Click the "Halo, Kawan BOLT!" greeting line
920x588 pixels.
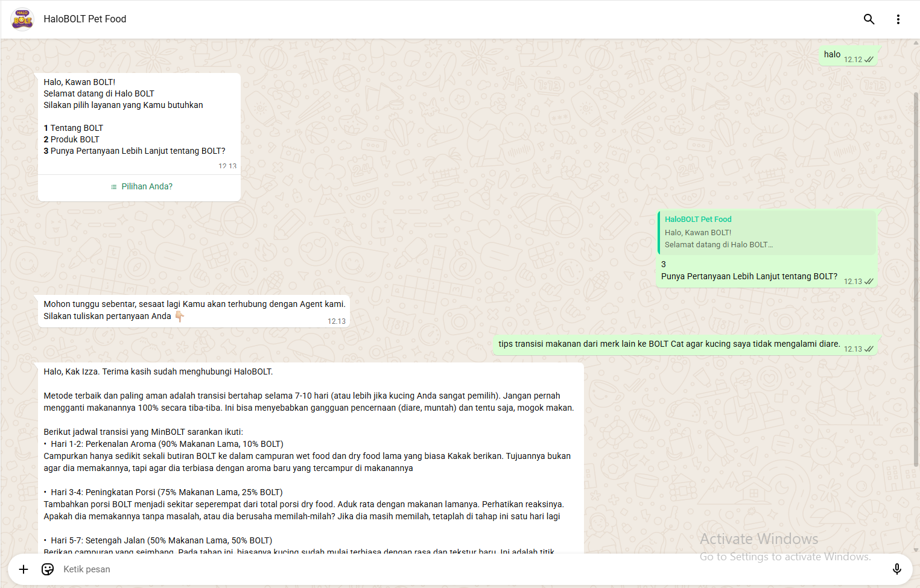(79, 82)
